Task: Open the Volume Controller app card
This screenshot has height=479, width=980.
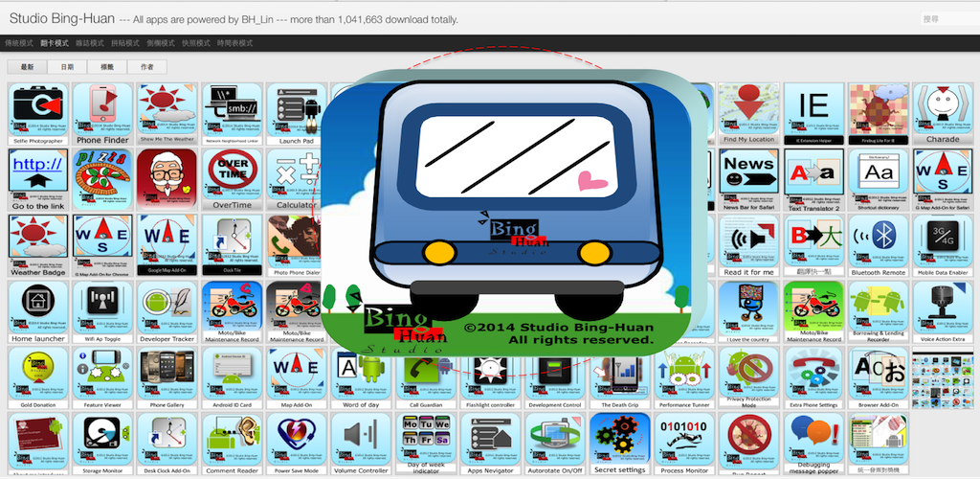Action: coord(361,444)
